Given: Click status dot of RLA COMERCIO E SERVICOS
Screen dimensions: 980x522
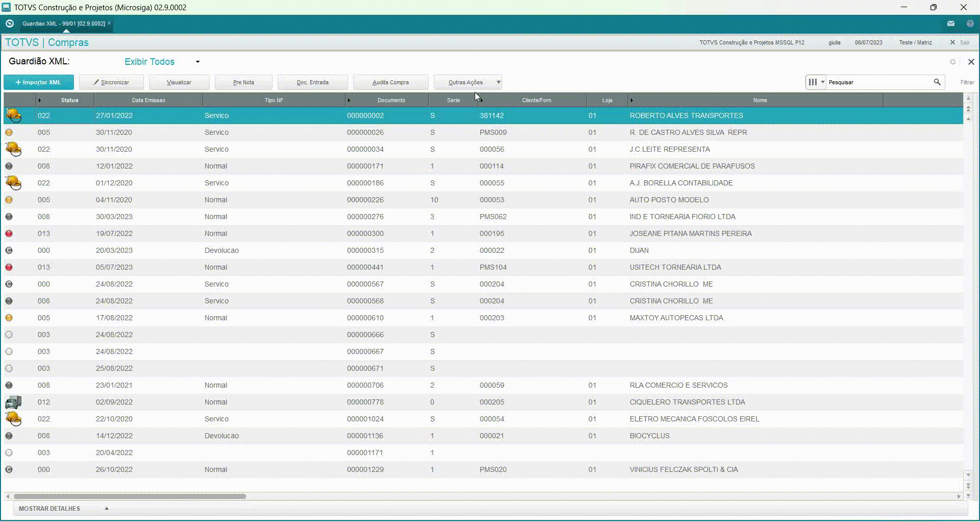Looking at the screenshot, I should pos(9,385).
